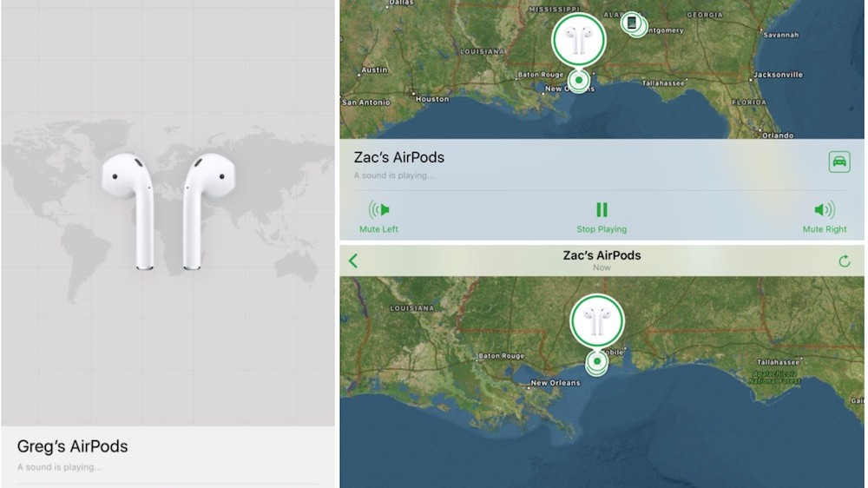Screen dimensions: 868x488
Task: Go back using the green chevron
Action: [353, 260]
